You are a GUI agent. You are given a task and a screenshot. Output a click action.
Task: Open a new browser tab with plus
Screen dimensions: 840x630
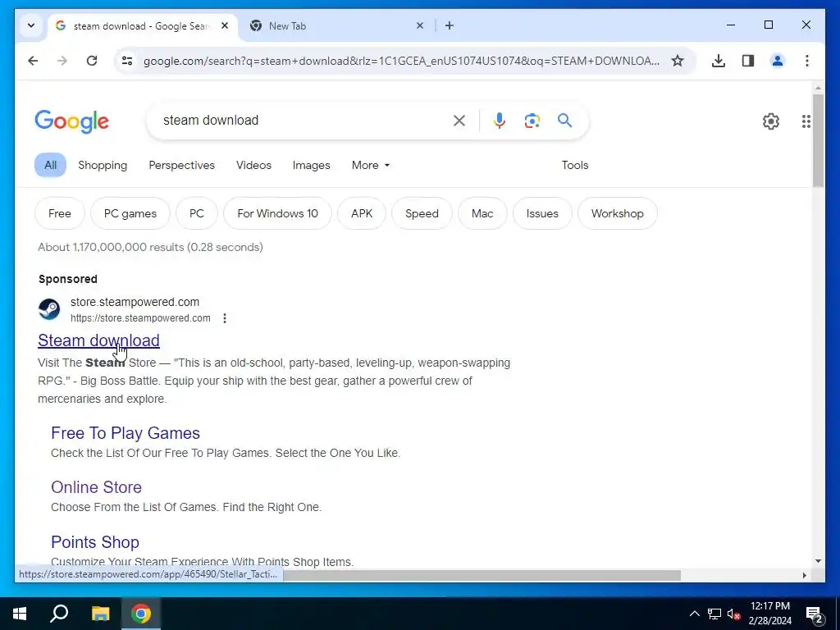click(450, 25)
